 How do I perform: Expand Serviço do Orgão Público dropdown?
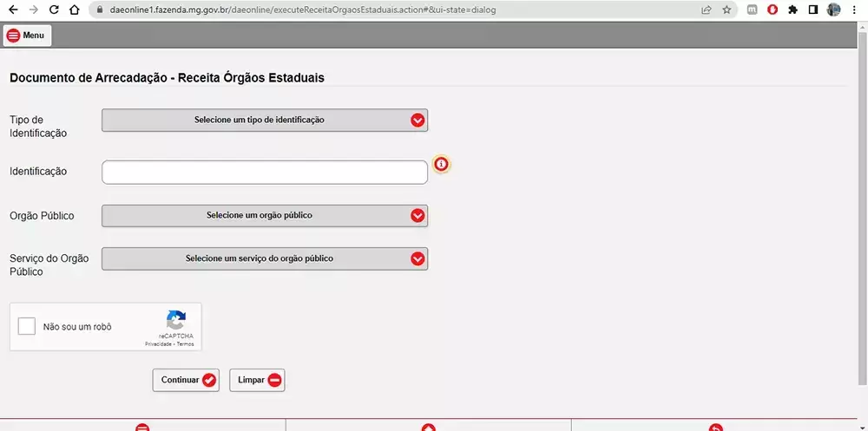pos(265,258)
